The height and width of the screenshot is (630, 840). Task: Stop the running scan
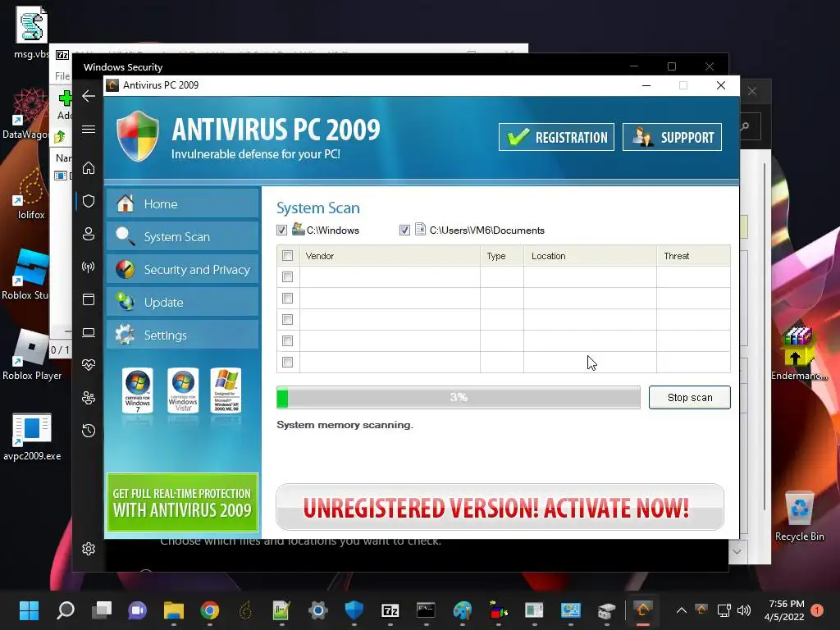pyautogui.click(x=689, y=398)
